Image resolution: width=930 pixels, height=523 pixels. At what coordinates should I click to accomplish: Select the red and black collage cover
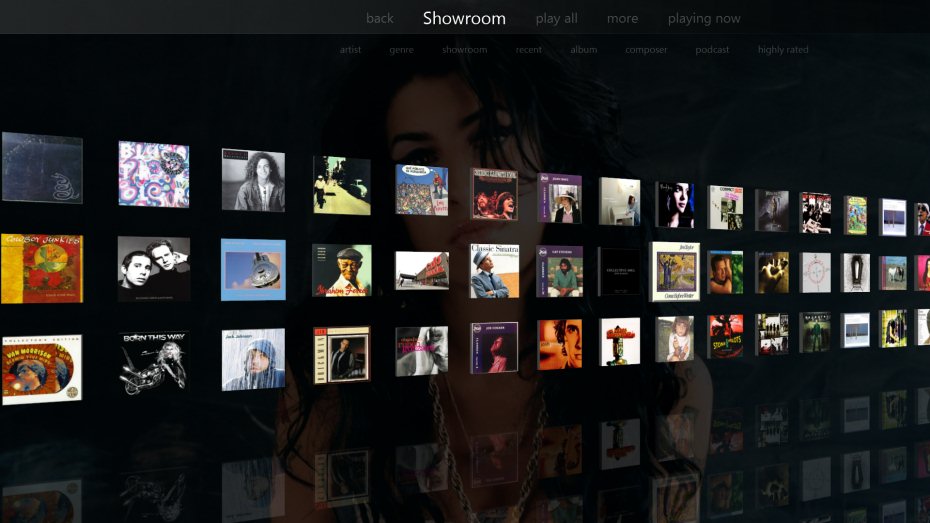pyautogui.click(x=816, y=213)
